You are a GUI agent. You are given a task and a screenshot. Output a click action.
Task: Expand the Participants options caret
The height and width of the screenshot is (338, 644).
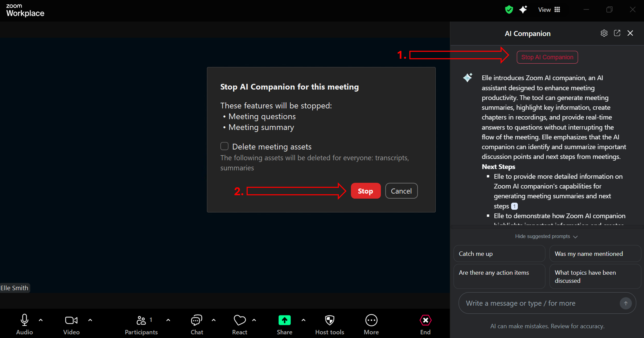(168, 320)
